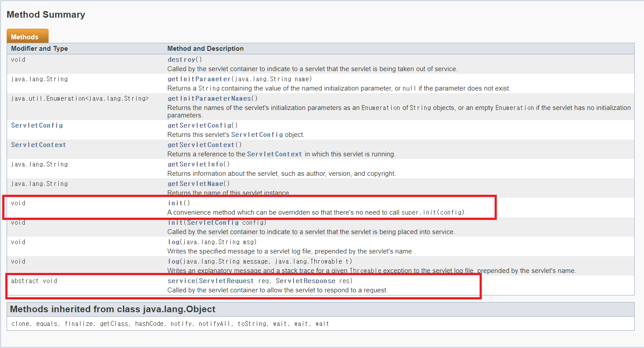Click inherited method name getClass
This screenshot has width=644, height=348.
click(114, 324)
